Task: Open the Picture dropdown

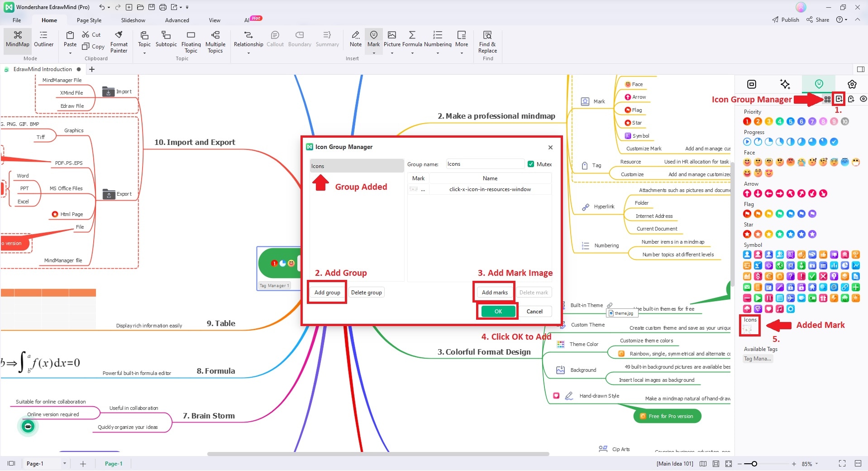Action: pos(392,53)
